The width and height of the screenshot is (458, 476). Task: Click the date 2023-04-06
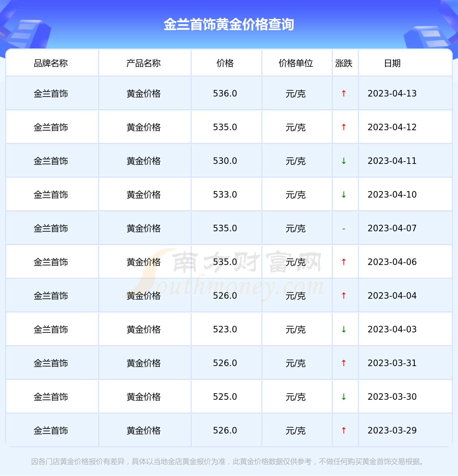point(392,262)
